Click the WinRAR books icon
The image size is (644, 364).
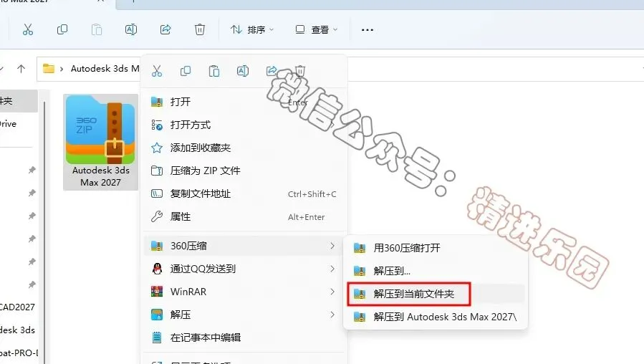(157, 292)
